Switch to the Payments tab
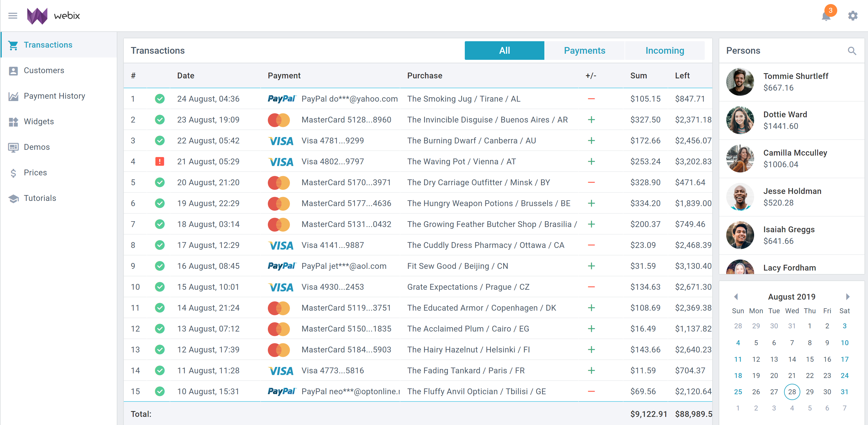The width and height of the screenshot is (868, 425). 584,51
